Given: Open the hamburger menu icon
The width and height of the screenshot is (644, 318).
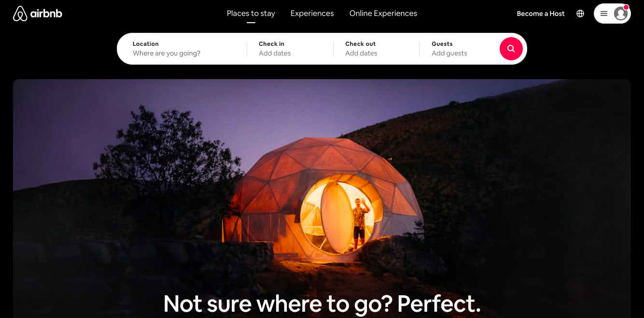Looking at the screenshot, I should click(604, 14).
